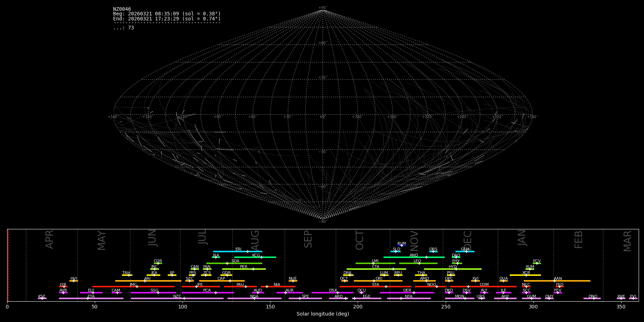Pick the KSE shower label
Screen dimensions: 644x322
click(x=42, y=297)
